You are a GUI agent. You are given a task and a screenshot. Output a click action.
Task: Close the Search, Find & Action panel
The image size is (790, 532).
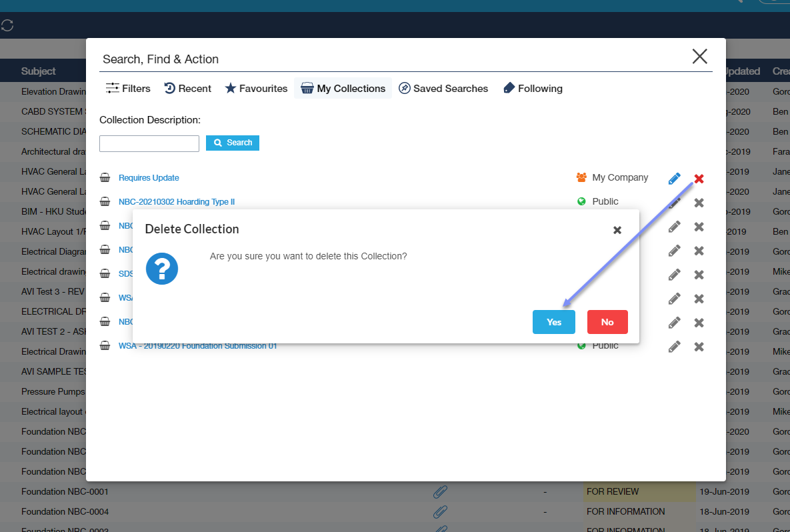coord(699,57)
